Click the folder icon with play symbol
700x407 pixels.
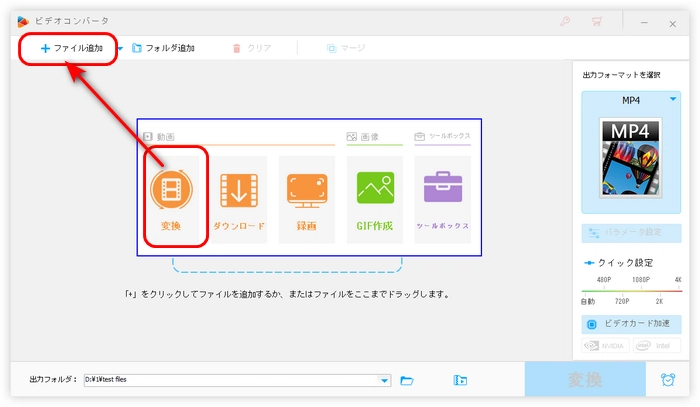460,380
